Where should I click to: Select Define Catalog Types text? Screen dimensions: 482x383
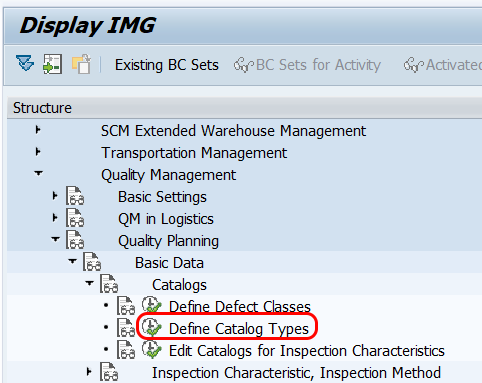pos(239,329)
